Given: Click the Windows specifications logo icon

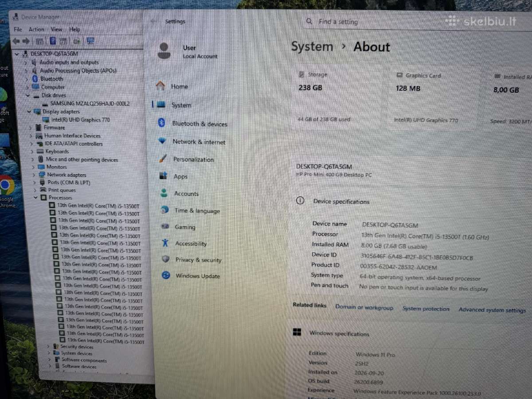Looking at the screenshot, I should [297, 332].
